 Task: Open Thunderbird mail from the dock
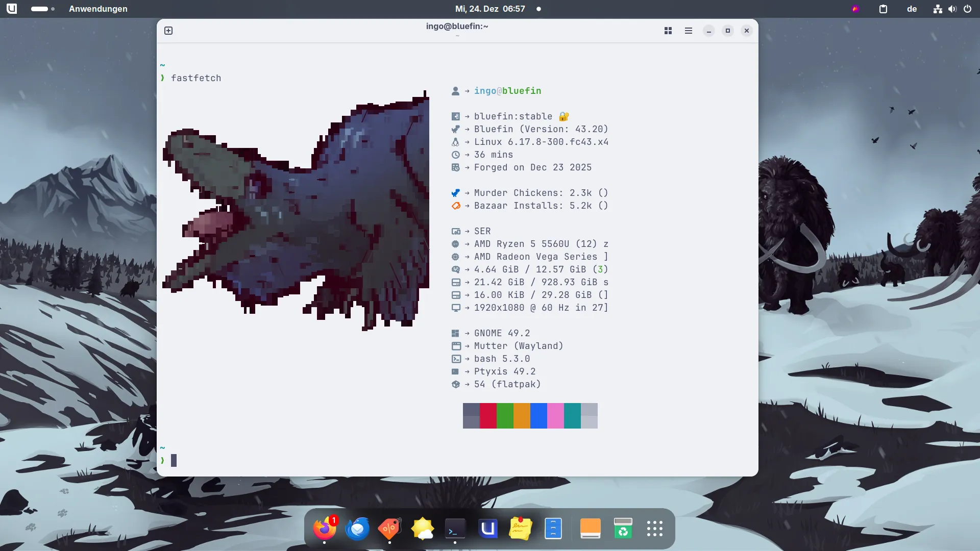tap(357, 529)
